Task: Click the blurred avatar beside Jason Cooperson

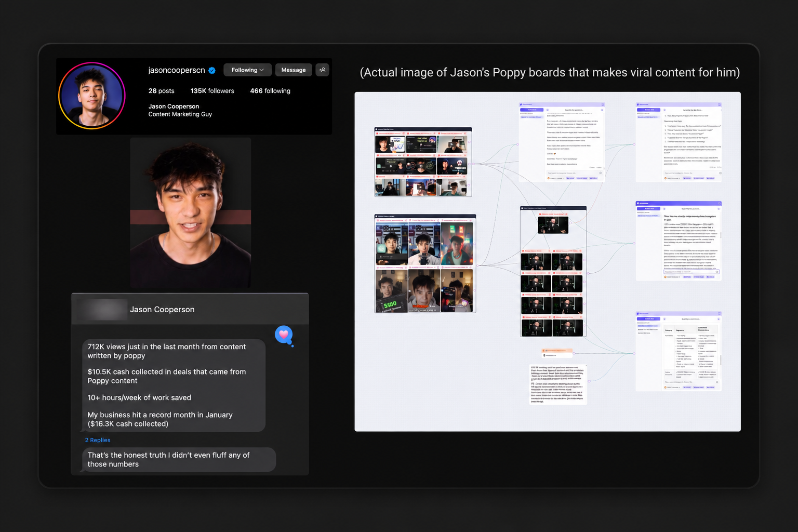Action: coord(102,309)
